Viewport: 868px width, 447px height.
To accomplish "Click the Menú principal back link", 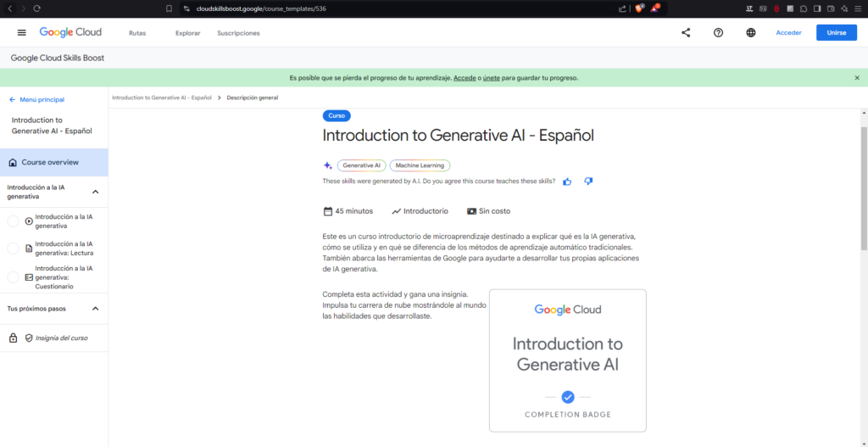I will pyautogui.click(x=36, y=99).
